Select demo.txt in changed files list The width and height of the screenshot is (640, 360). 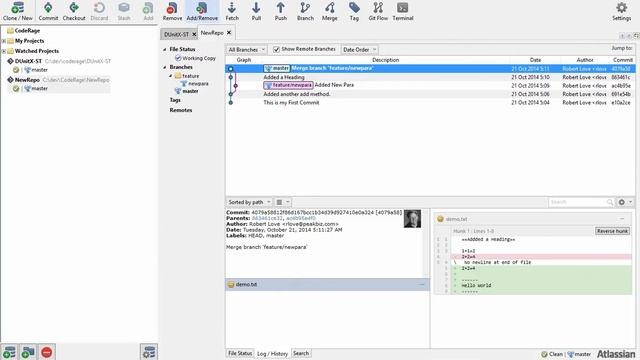(327, 284)
